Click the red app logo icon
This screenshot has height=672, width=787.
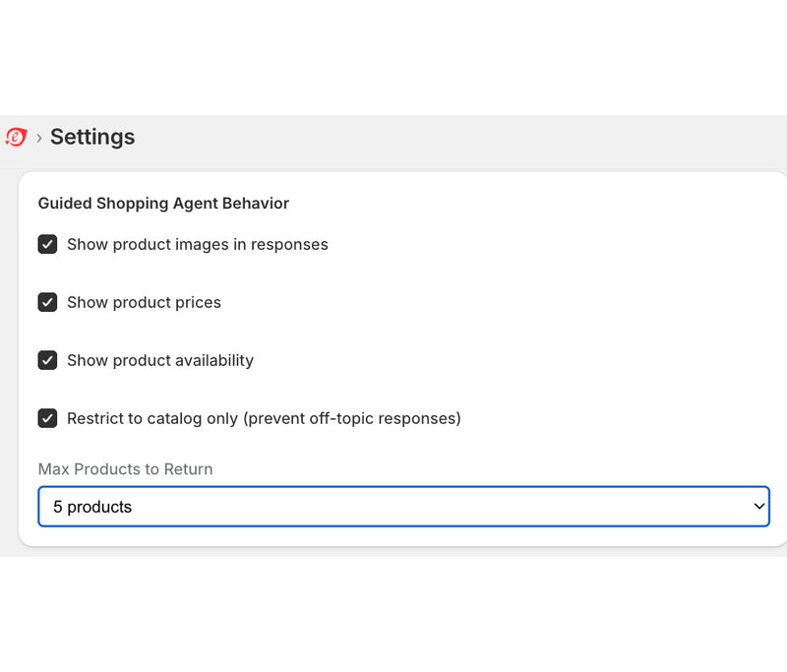point(16,137)
